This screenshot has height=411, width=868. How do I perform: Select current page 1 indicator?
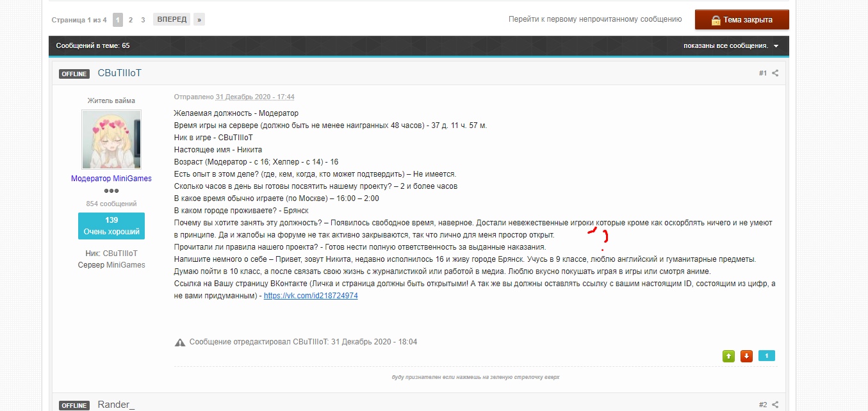click(118, 20)
